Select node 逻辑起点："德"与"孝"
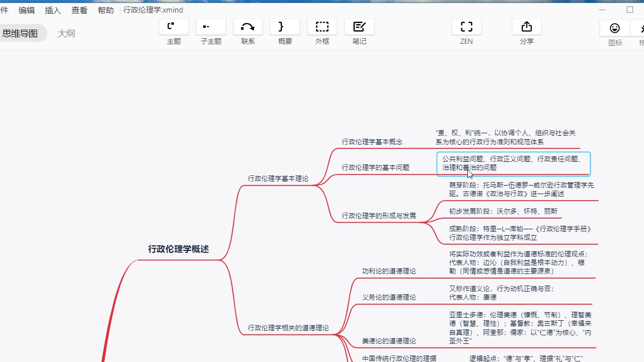644x362 pixels. (526, 358)
